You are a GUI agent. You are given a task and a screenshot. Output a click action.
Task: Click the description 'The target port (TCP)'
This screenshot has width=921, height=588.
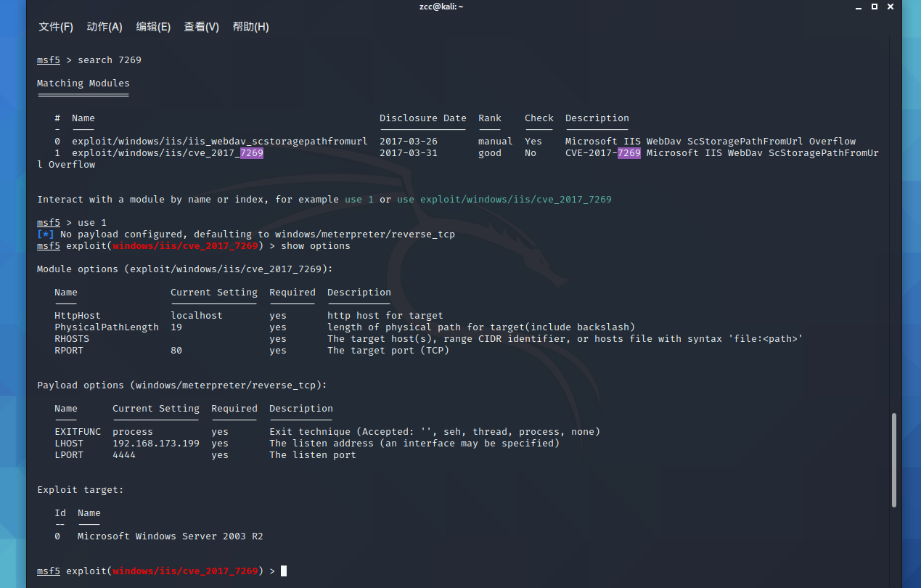388,351
